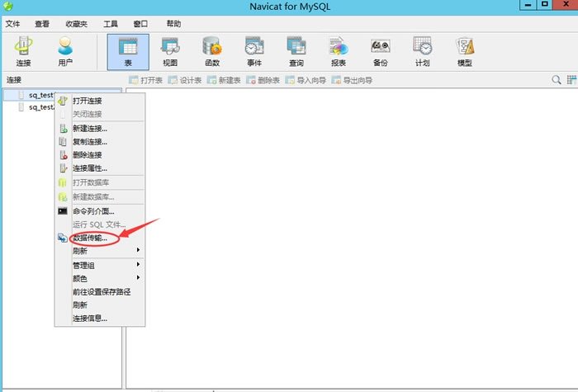Click the 报表 (Report) toolbar icon
This screenshot has height=392, width=578.
[x=339, y=51]
